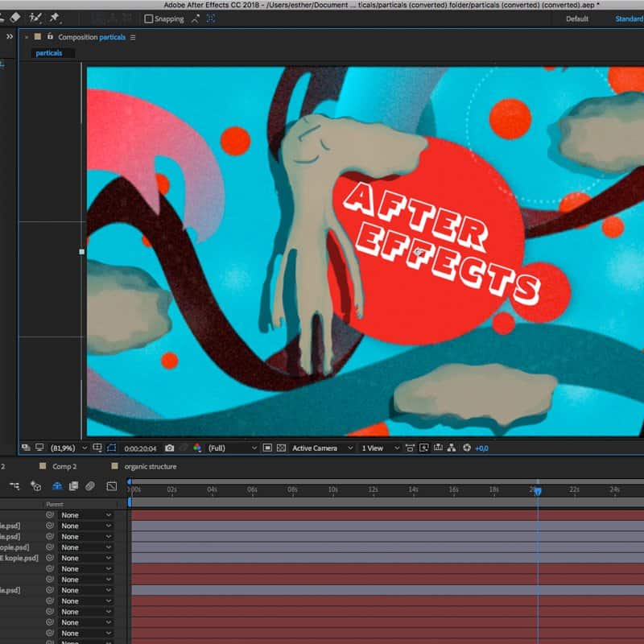644x644 pixels.
Task: Select the AFTER EFFECTS text in the viewer
Action: [442, 244]
